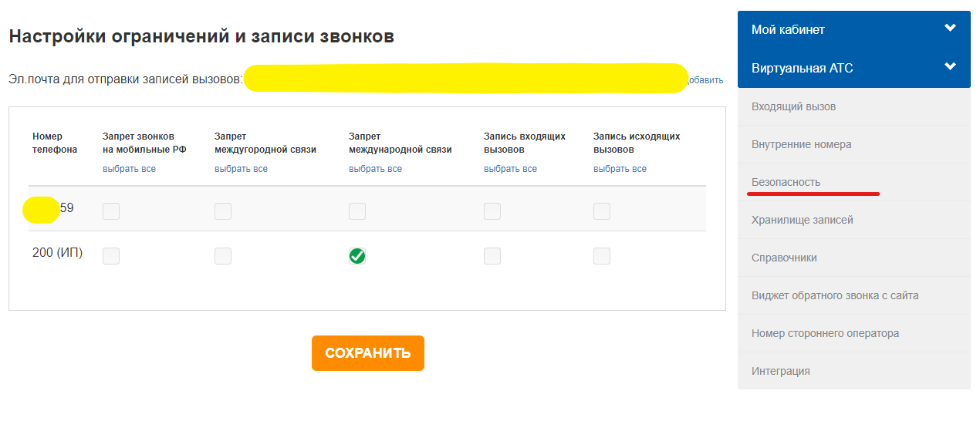
Task: Open Входящий вызов menu item
Action: click(x=793, y=106)
